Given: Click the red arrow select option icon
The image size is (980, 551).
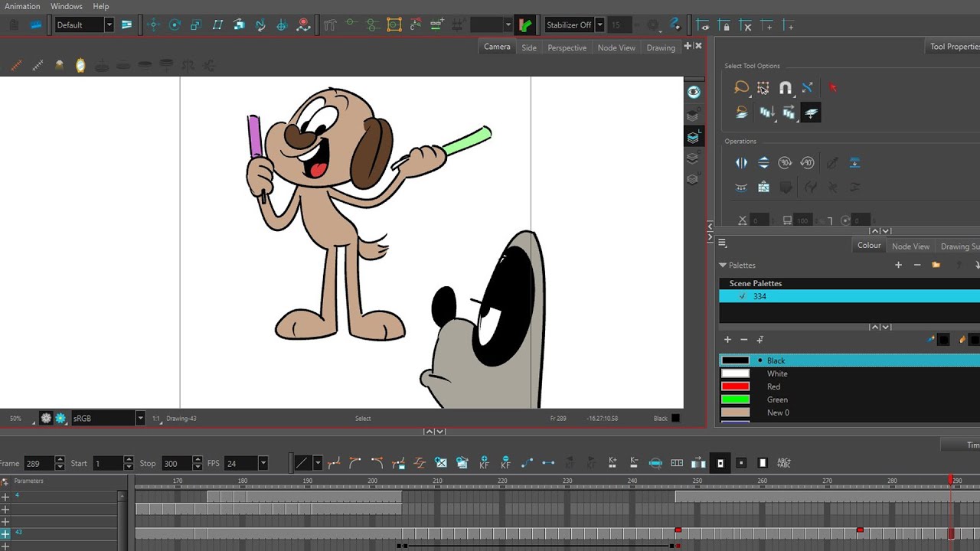Looking at the screenshot, I should 833,87.
